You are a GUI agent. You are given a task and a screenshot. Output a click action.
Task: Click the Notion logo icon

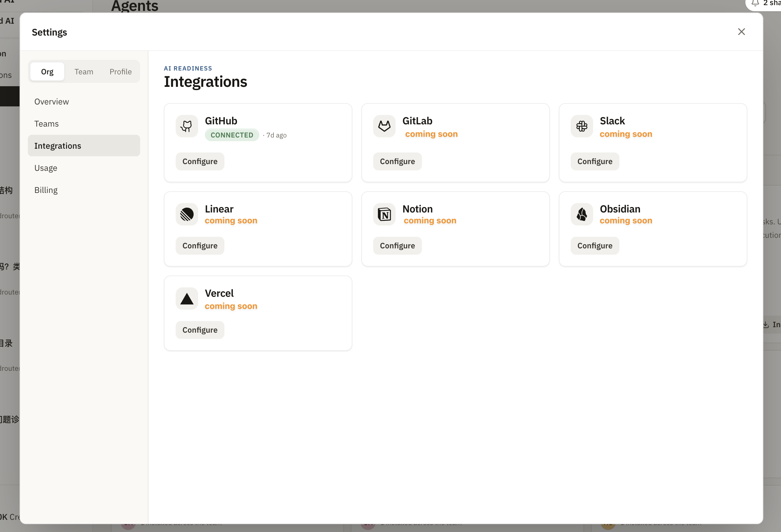click(x=384, y=214)
